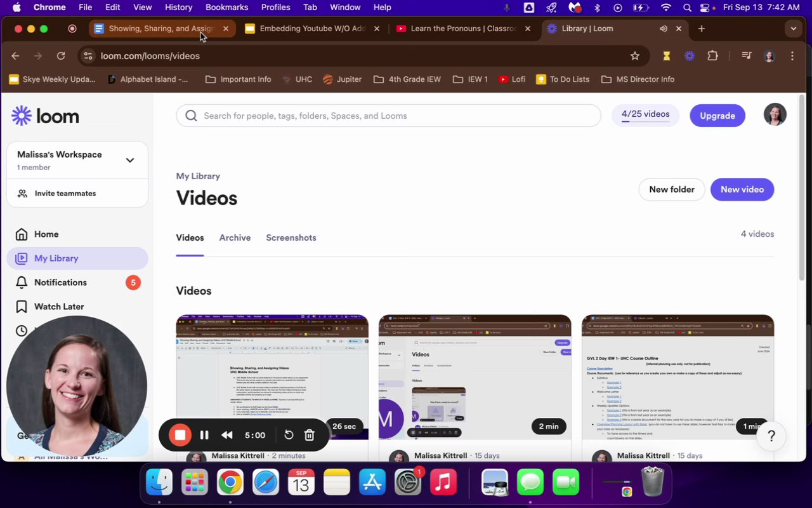Click the site information icon in address bar

(88, 56)
